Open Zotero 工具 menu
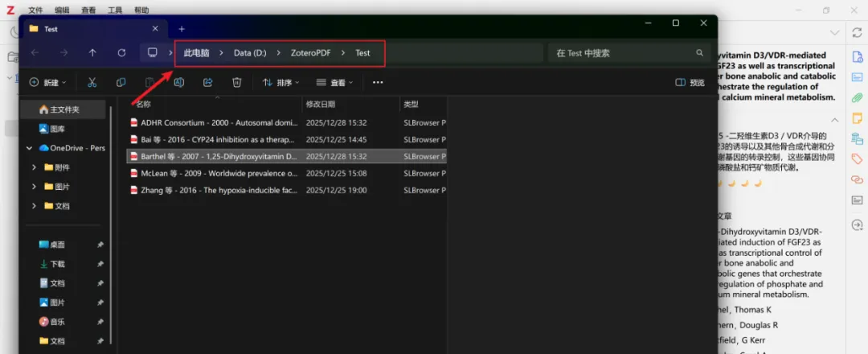 115,10
